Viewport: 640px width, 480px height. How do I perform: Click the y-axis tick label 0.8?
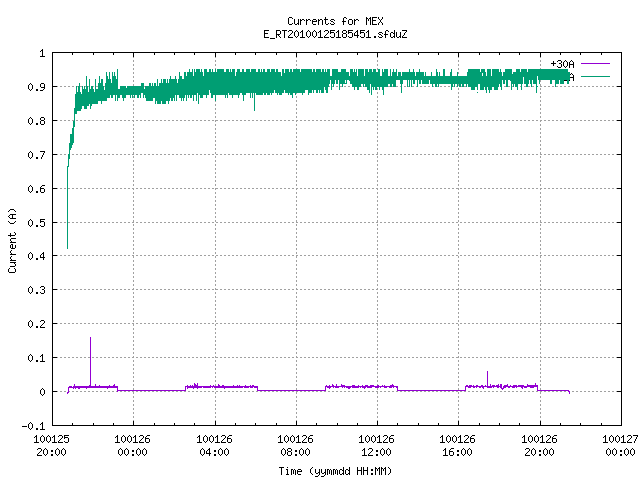pyautogui.click(x=36, y=120)
